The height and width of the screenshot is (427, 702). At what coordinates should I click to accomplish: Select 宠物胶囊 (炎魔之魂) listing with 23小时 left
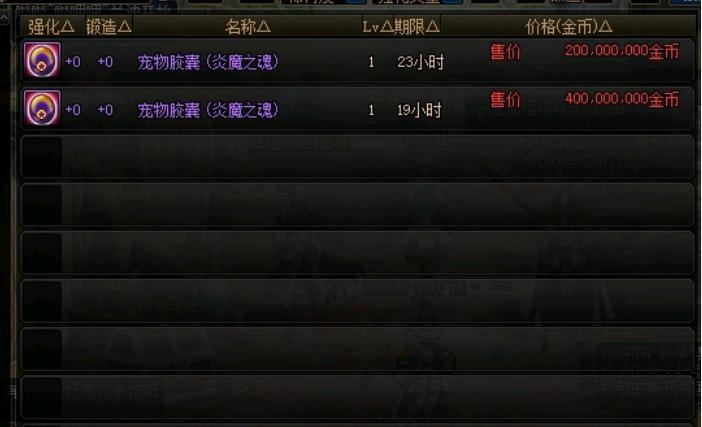coord(357,60)
